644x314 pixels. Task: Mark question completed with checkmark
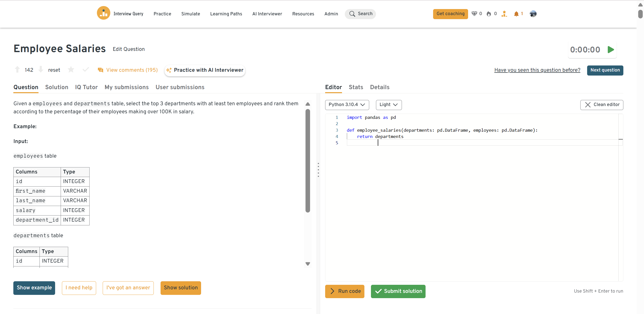(86, 69)
